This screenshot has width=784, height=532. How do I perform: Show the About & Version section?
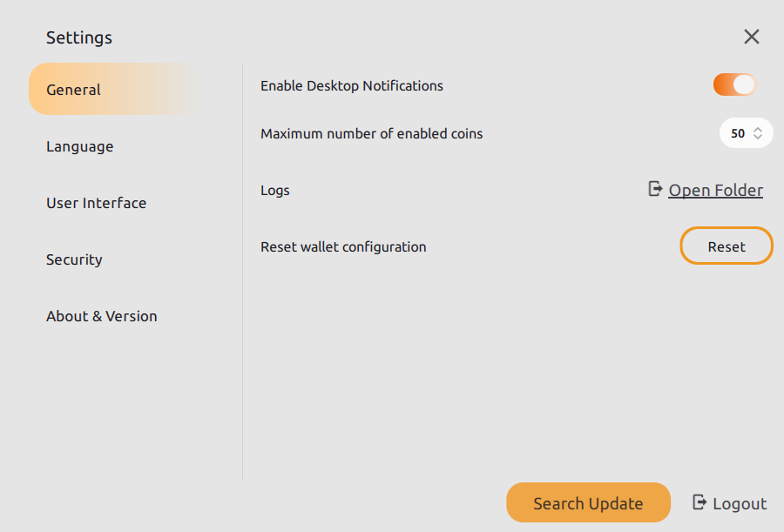tap(102, 316)
